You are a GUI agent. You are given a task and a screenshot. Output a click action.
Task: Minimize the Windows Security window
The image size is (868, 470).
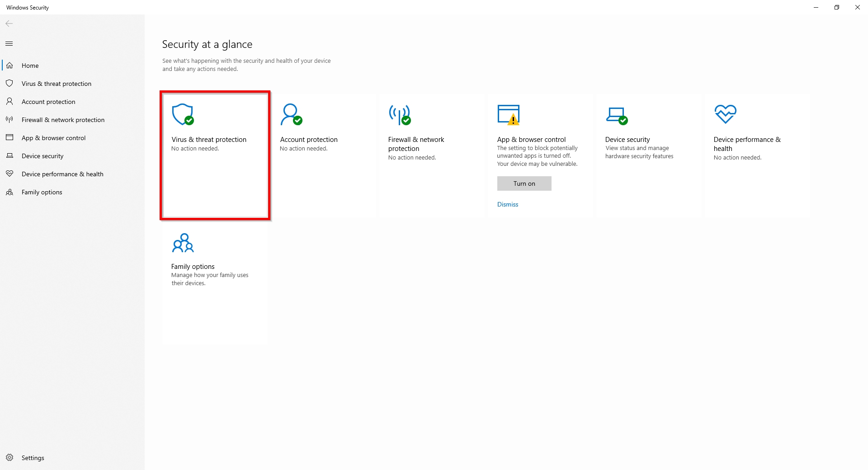pyautogui.click(x=816, y=7)
